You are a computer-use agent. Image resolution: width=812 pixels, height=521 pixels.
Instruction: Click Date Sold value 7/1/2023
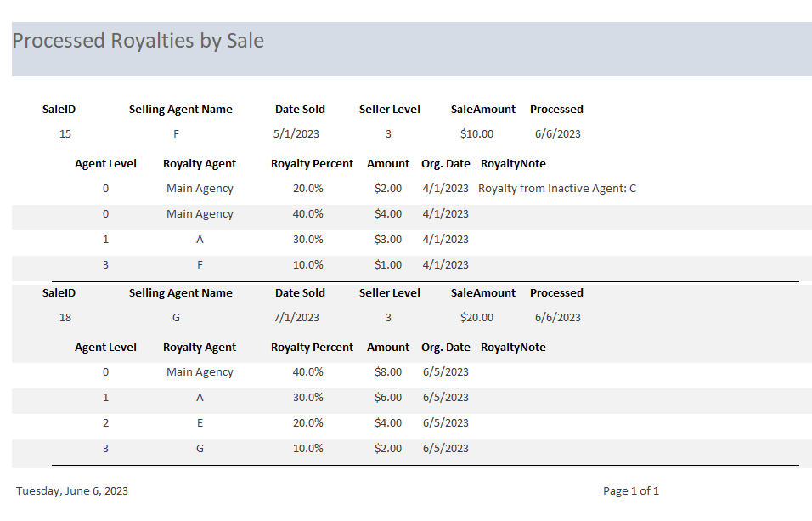[x=296, y=317]
